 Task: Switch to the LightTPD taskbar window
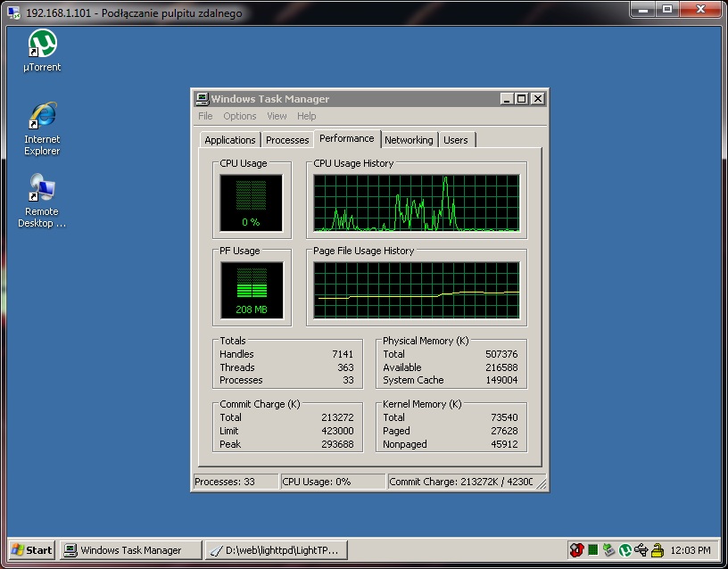[x=277, y=550]
